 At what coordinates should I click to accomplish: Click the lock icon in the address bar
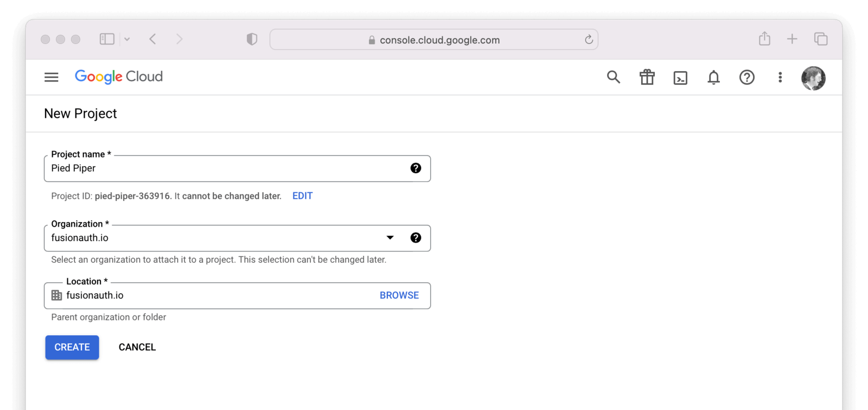[x=372, y=40]
